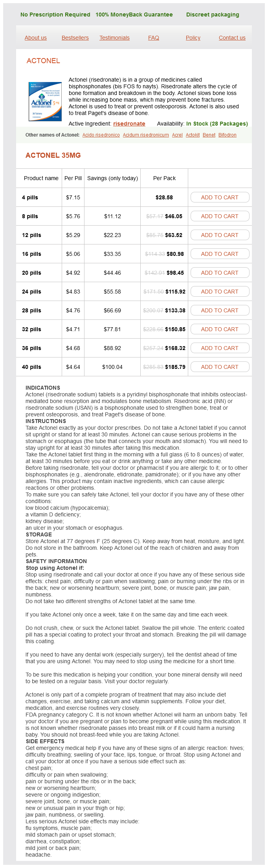Image resolution: width=268 pixels, height=868 pixels.
Task: Add the 24 pills pack to cart
Action: tap(220, 292)
